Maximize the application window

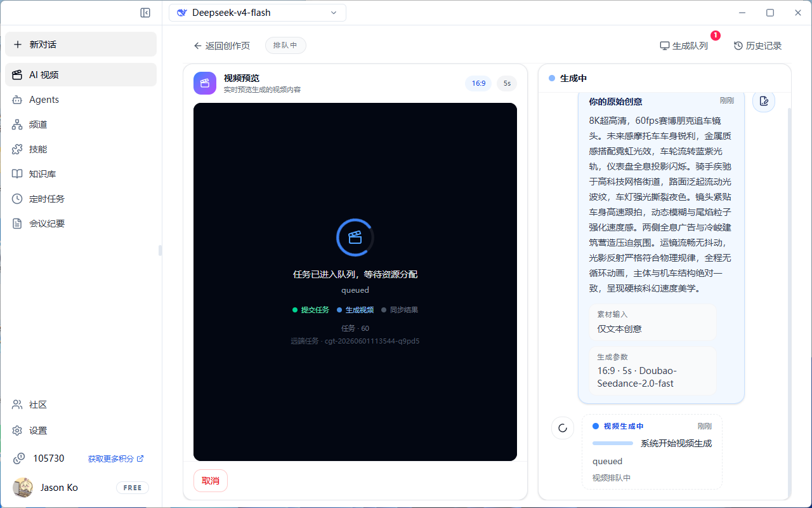[x=770, y=13]
